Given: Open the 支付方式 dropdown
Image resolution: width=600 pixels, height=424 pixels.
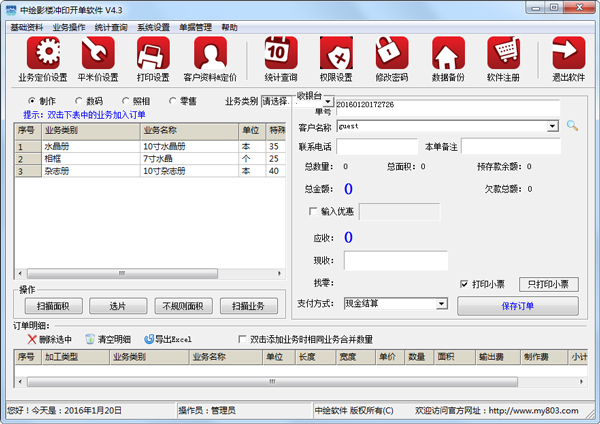Looking at the screenshot, I should 442,303.
